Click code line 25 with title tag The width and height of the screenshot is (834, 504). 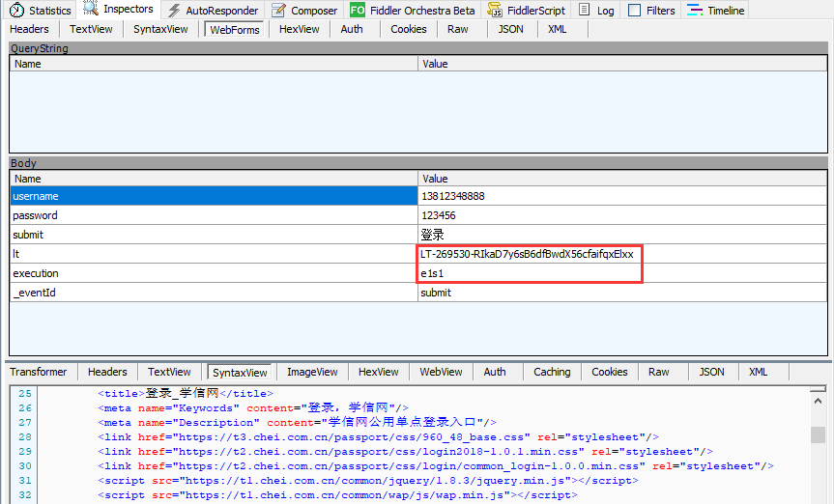pyautogui.click(x=186, y=393)
